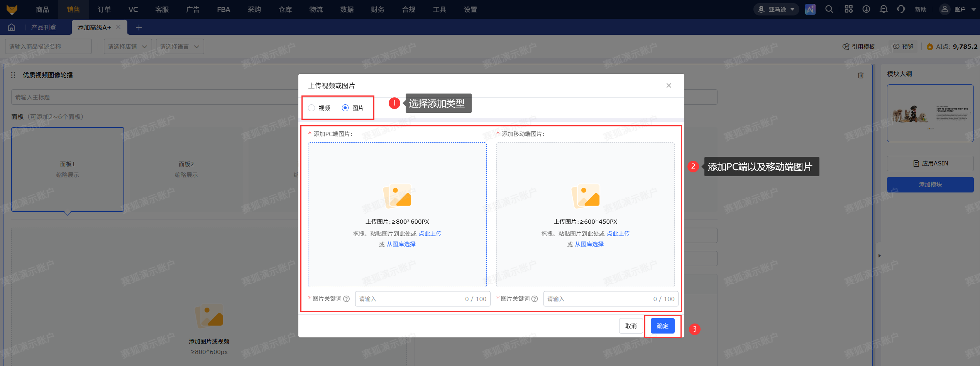980x366 pixels.
Task: Click the 添加模块 button
Action: tap(930, 184)
